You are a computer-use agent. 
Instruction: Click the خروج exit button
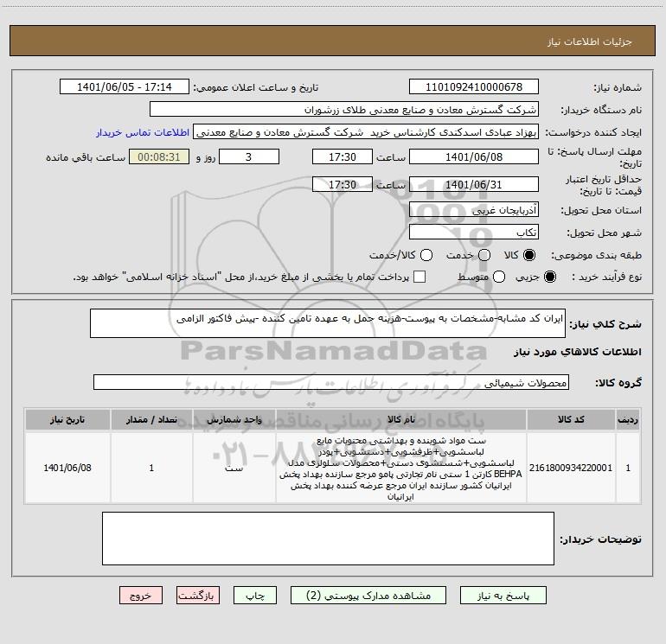[141, 596]
